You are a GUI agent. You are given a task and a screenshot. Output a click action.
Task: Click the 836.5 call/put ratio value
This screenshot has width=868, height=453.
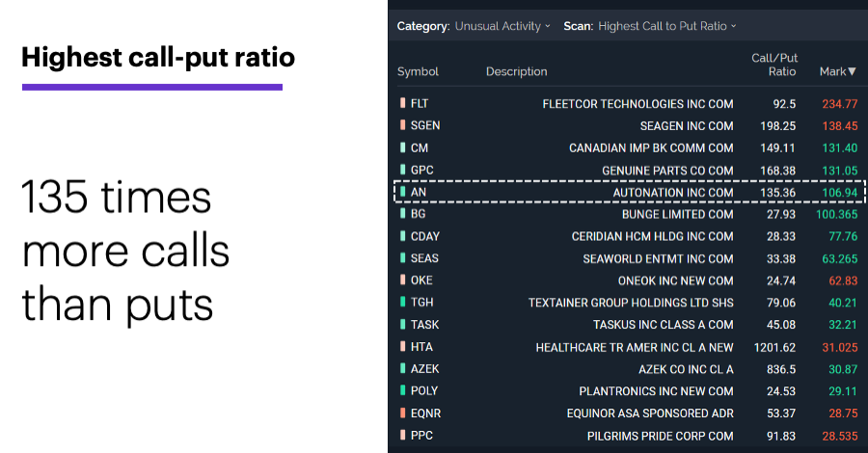(x=781, y=369)
